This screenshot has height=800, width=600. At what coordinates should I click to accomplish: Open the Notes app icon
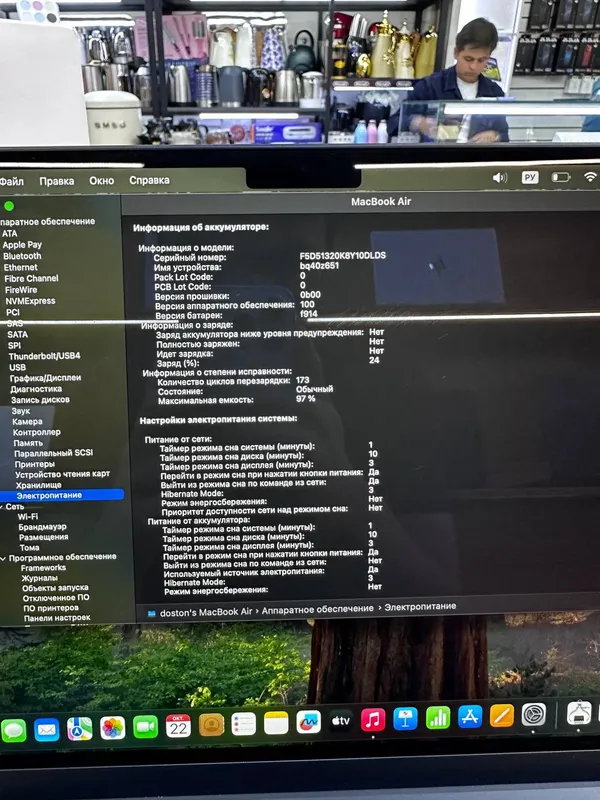pyautogui.click(x=276, y=723)
